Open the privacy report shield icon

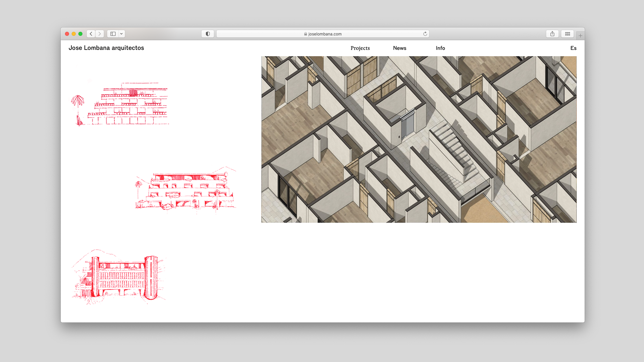pos(208,34)
